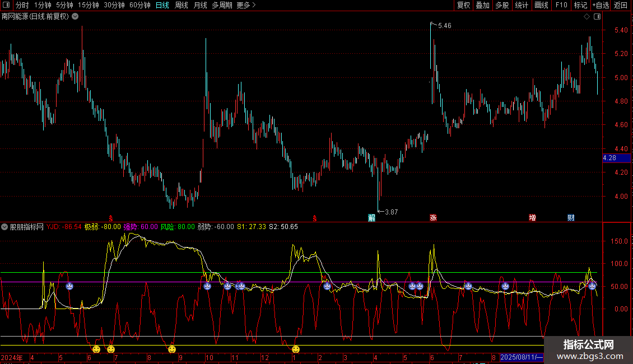Image resolution: width=633 pixels, height=364 pixels.
Task: Switch to 周线 weekly chart
Action: click(x=181, y=5)
